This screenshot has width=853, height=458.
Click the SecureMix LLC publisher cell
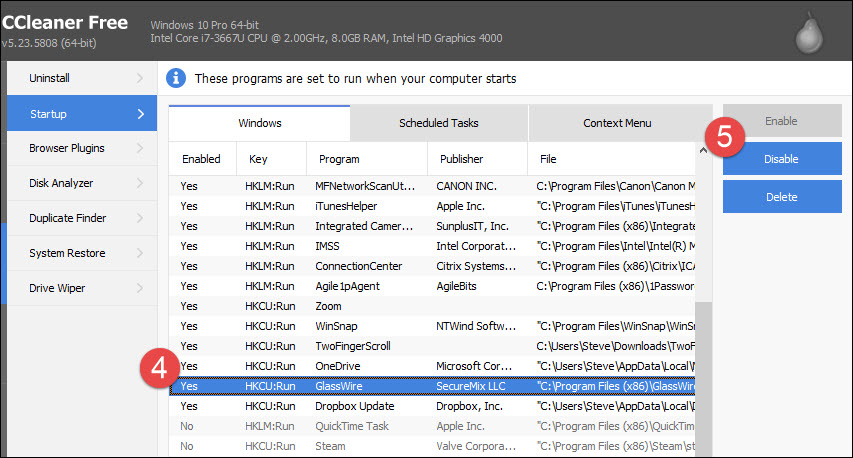click(471, 386)
